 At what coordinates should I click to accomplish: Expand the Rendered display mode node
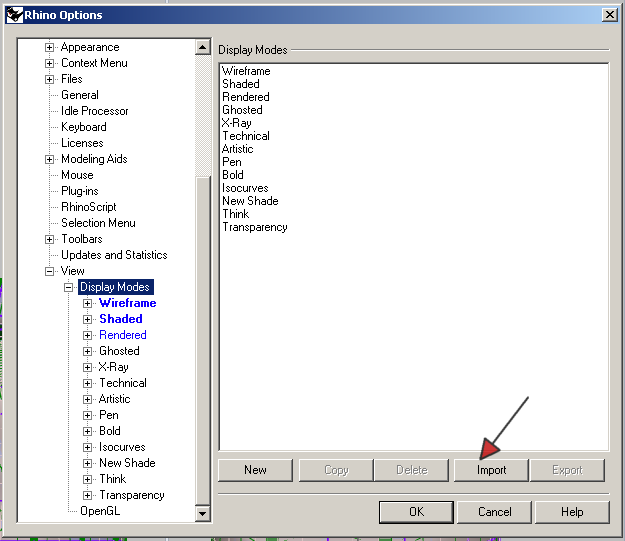coord(87,335)
